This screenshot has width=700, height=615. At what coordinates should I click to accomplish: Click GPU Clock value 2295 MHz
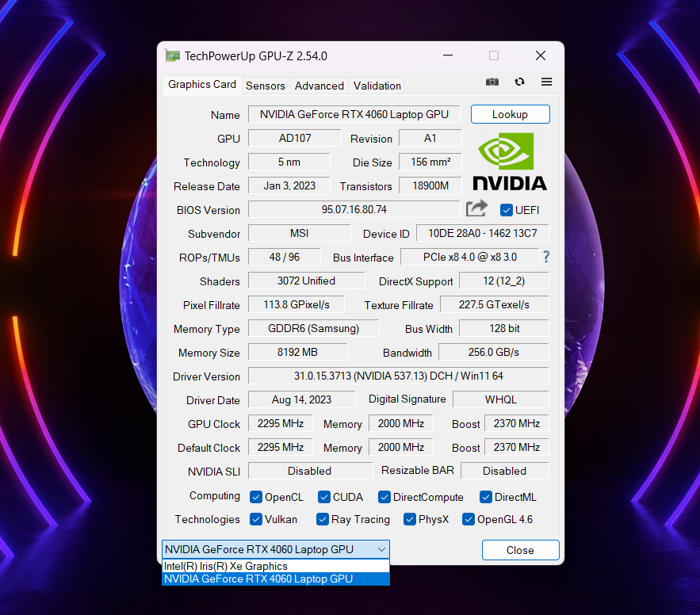281,423
